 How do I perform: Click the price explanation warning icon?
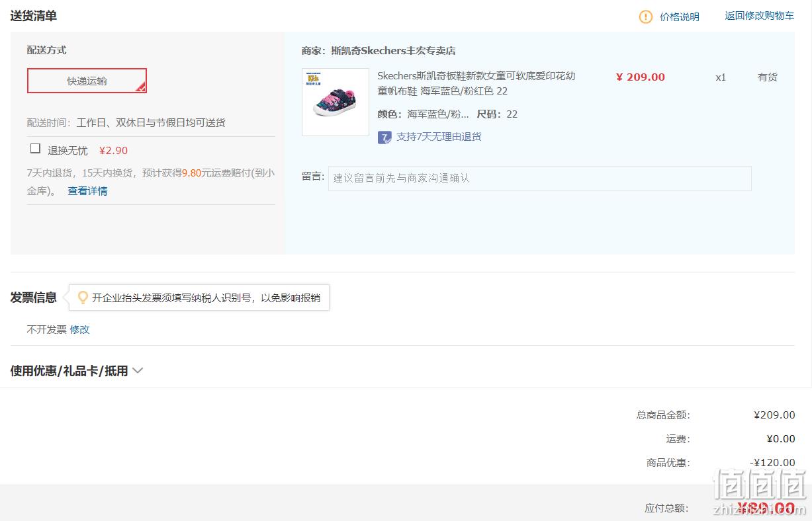click(x=646, y=17)
